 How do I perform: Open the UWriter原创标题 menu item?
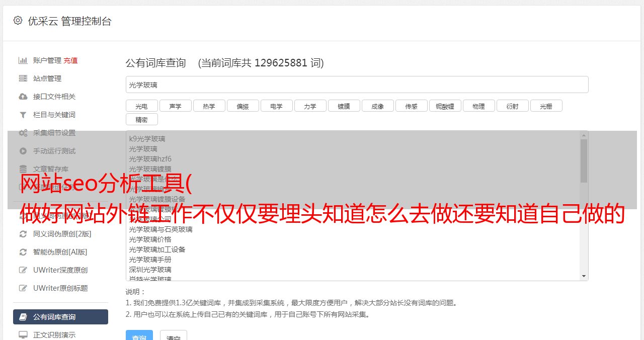click(60, 288)
